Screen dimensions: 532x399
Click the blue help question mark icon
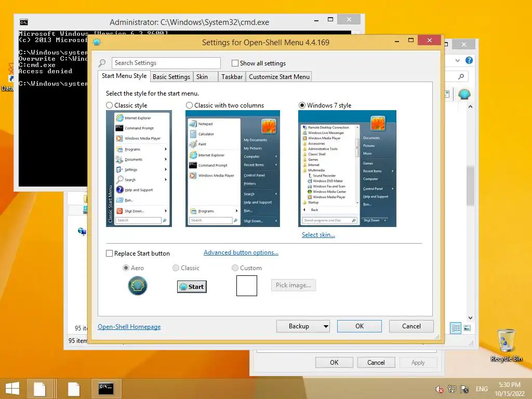[x=469, y=60]
